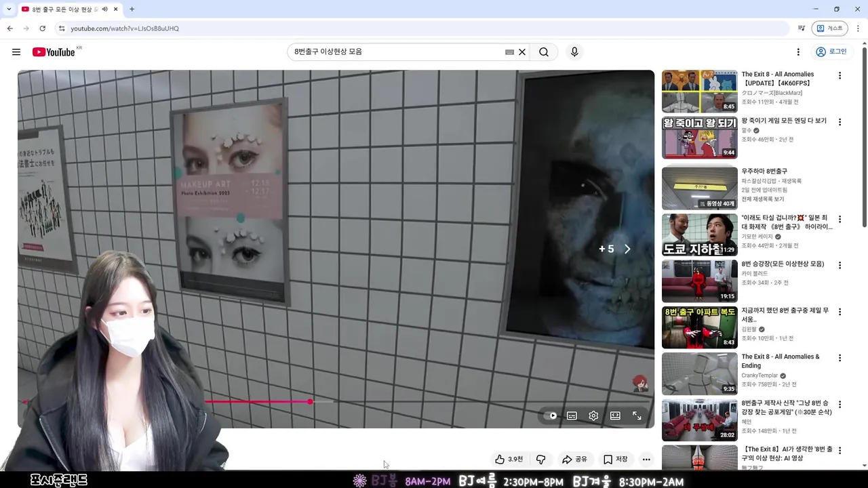Image resolution: width=868 pixels, height=488 pixels.
Task: Open the player settings gear
Action: pyautogui.click(x=593, y=415)
